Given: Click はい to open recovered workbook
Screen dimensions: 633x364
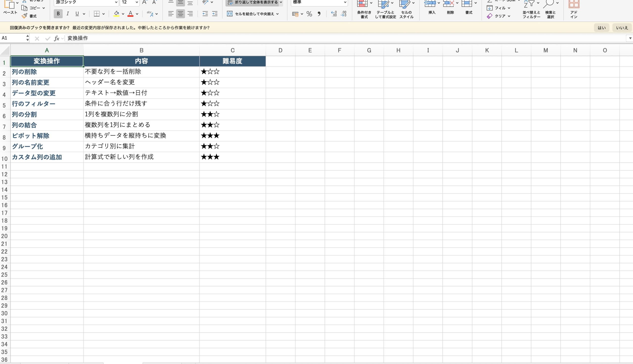Looking at the screenshot, I should pyautogui.click(x=601, y=28).
